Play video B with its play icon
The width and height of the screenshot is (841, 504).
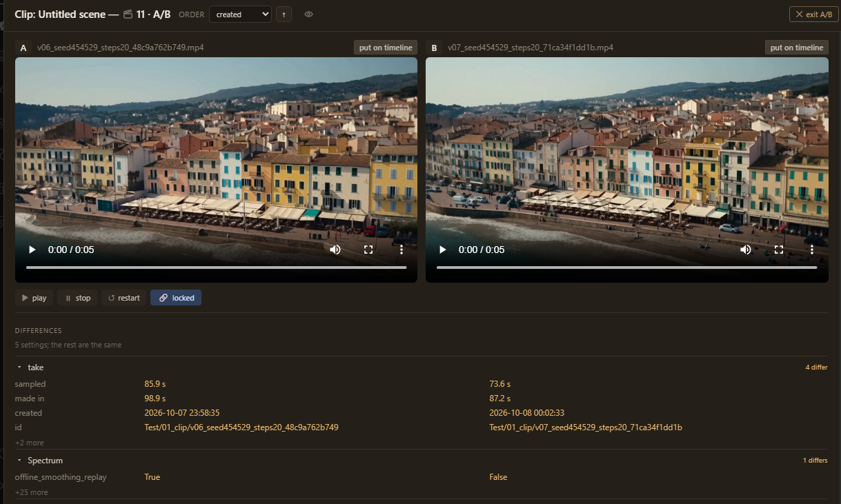(x=442, y=250)
